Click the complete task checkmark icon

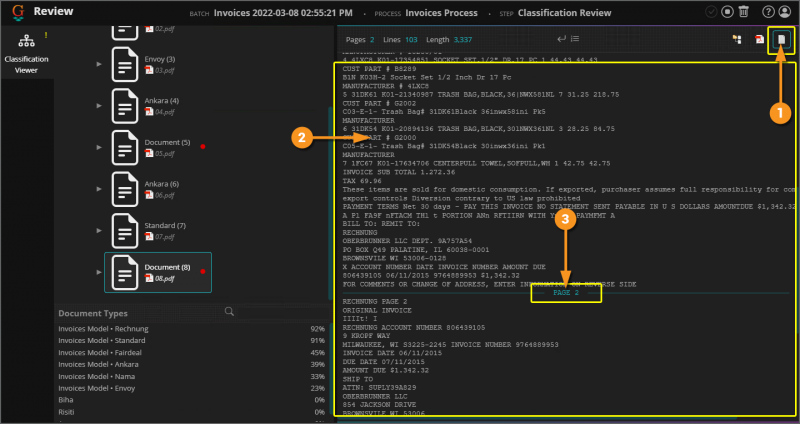coord(711,12)
